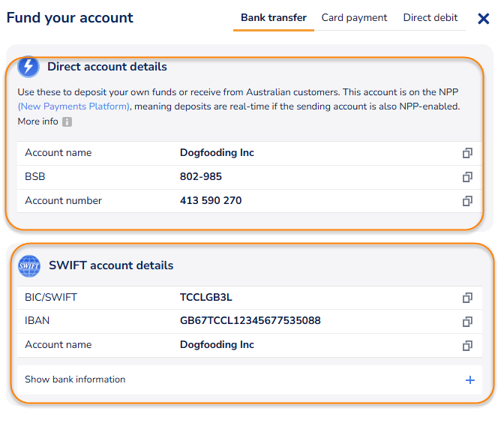Copy the IBAN value

point(467,322)
